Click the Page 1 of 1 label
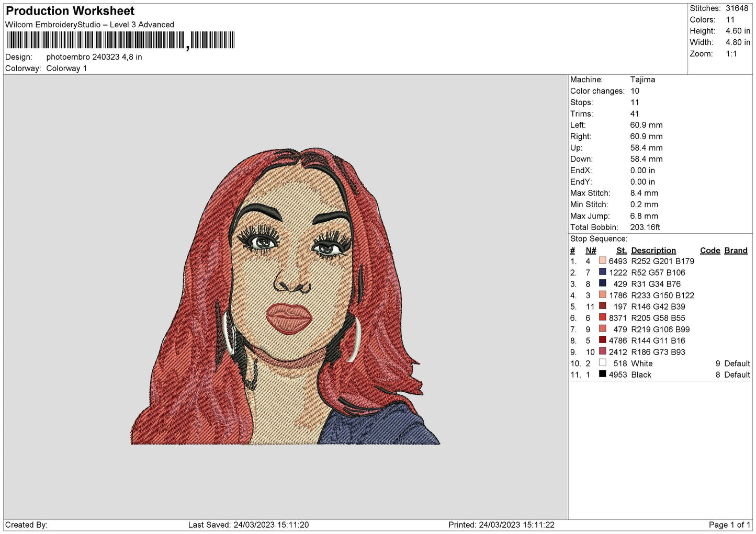The width and height of the screenshot is (756, 534). pos(729,525)
